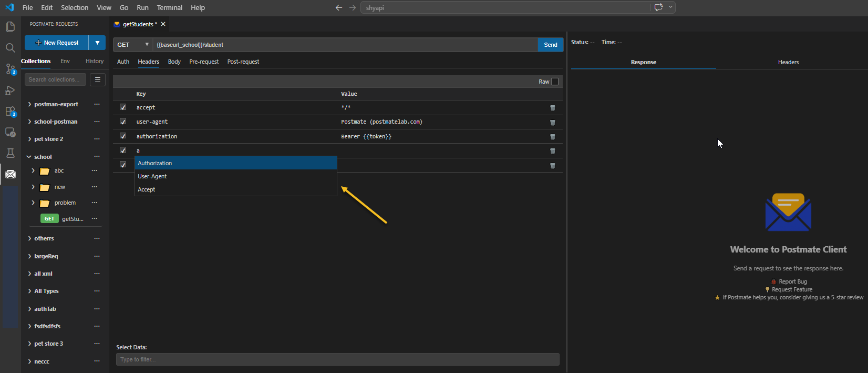Expand the school-postman collection
Image resolution: width=868 pixels, height=373 pixels.
[x=29, y=122]
